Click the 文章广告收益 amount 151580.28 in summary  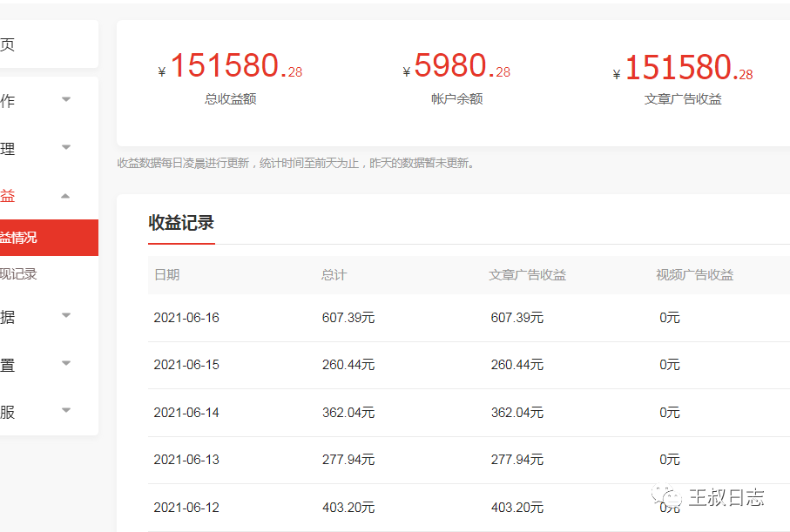point(683,68)
